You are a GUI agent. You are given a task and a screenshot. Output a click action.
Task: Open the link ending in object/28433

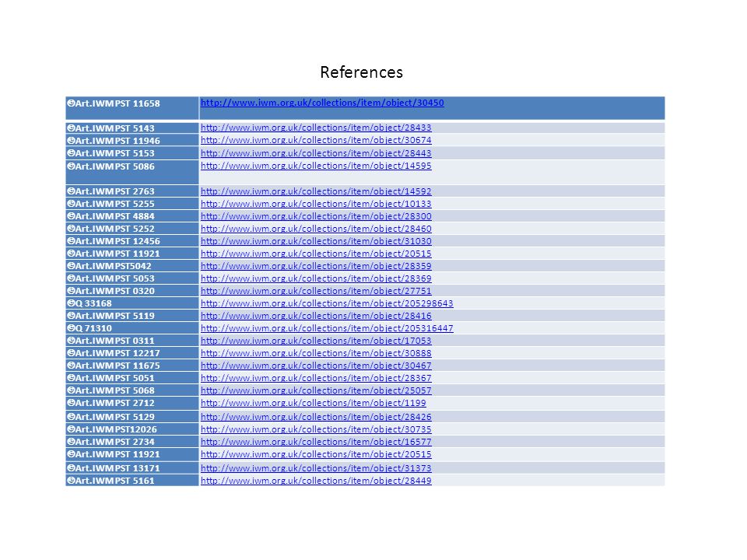pos(316,128)
